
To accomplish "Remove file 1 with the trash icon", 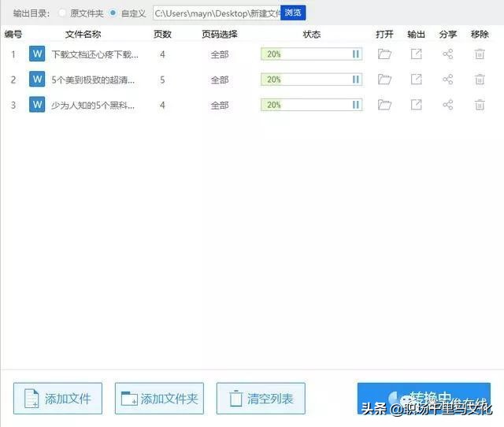I will click(x=480, y=54).
